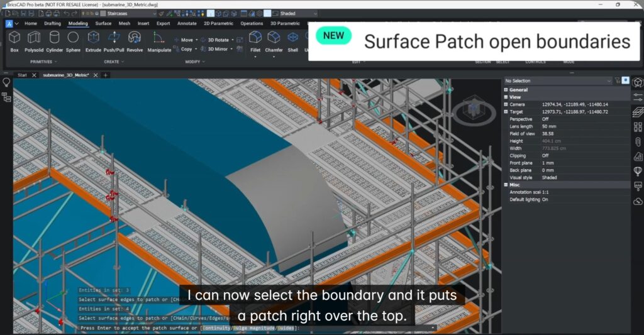Expand the CREATE panel arrow

click(123, 62)
